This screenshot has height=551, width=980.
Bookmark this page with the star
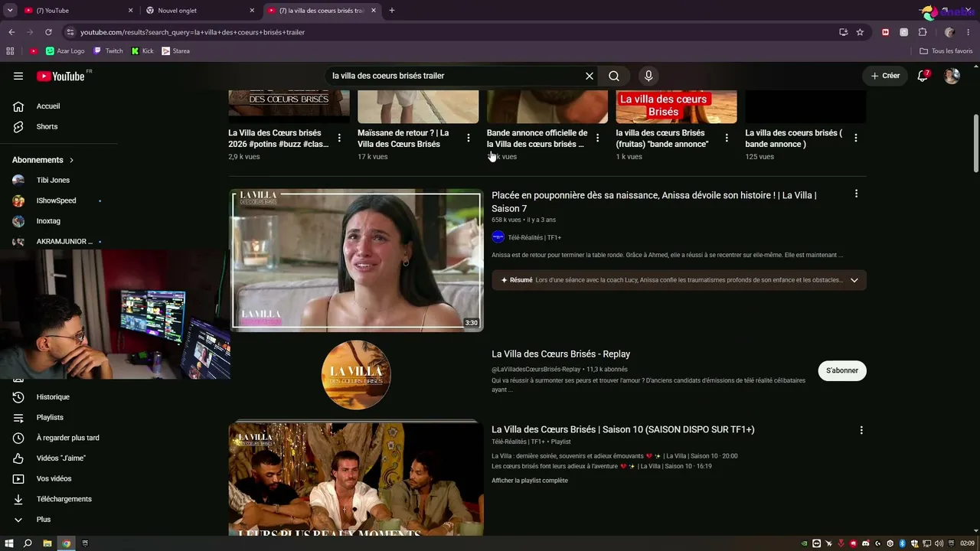860,32
